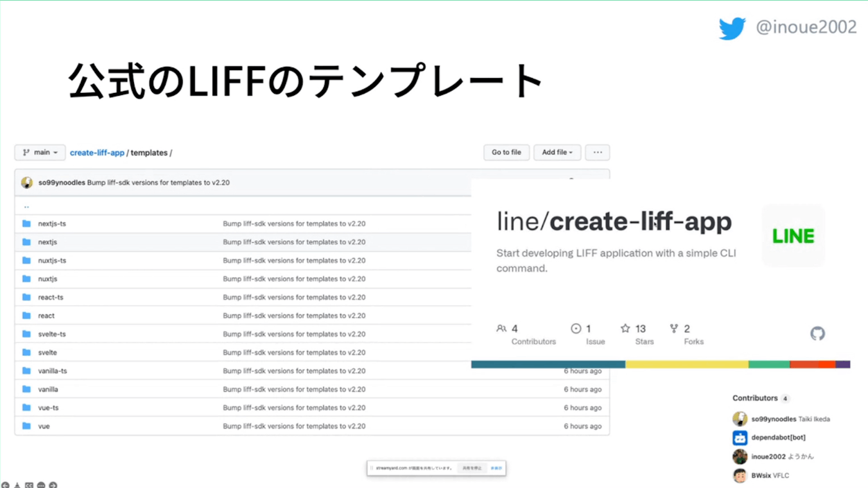The height and width of the screenshot is (488, 868).
Task: Open the so99ynoodles Taiki Ikeda contributor avatar
Action: pos(740,419)
